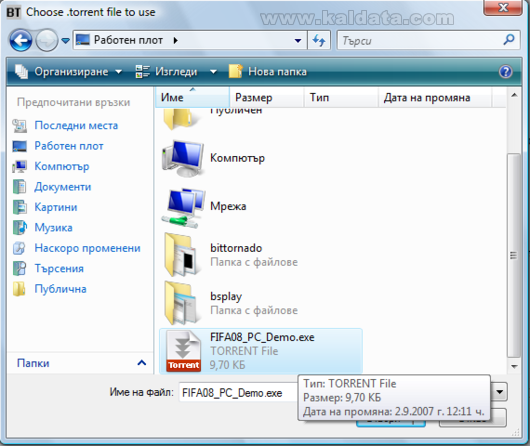Click the magnifier search icon
The image size is (530, 446).
click(x=509, y=40)
